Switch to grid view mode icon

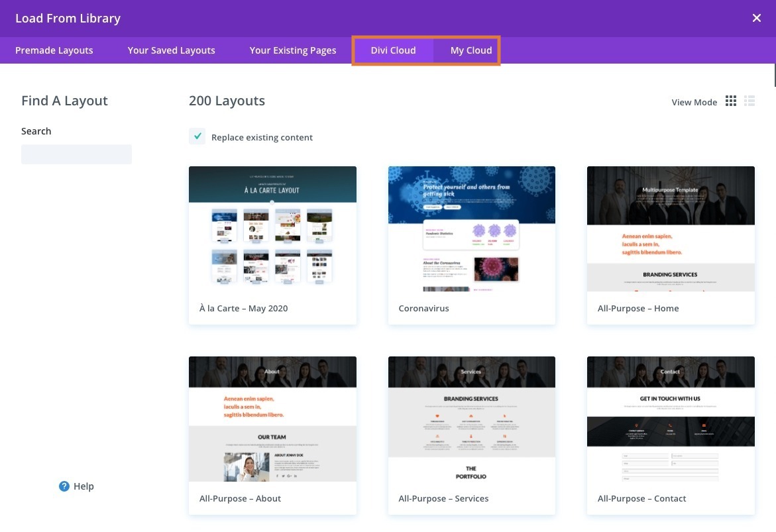point(730,101)
